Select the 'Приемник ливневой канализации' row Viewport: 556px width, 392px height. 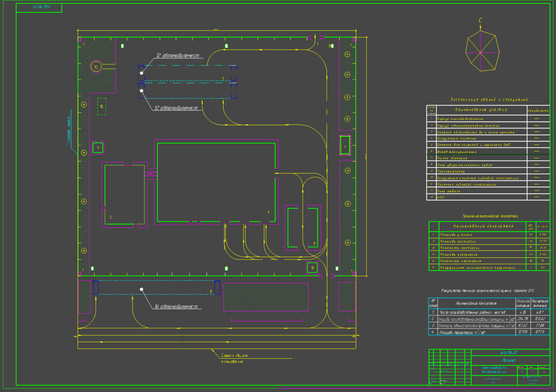click(x=488, y=184)
